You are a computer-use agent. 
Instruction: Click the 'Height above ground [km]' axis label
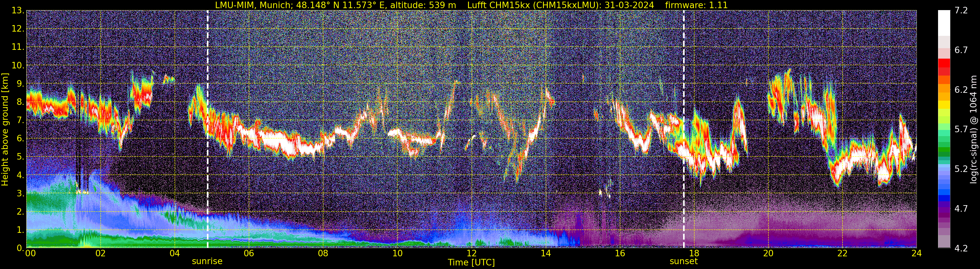click(x=5, y=130)
